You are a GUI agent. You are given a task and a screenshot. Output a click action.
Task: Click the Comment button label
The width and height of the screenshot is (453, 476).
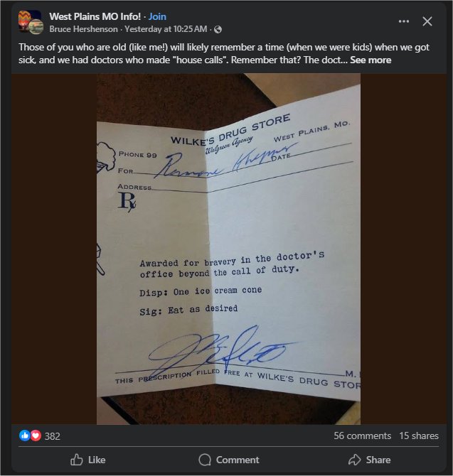(x=238, y=460)
